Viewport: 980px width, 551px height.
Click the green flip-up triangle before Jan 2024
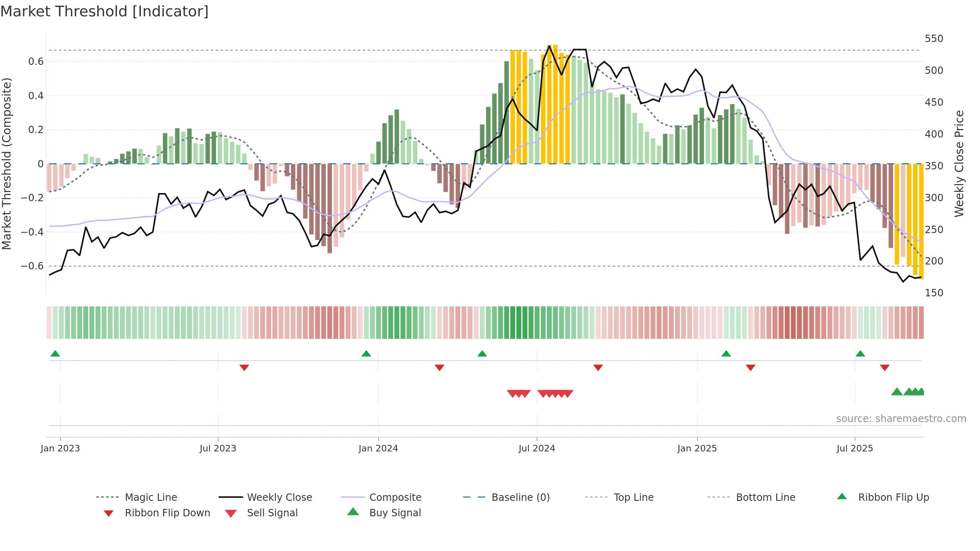(x=366, y=353)
